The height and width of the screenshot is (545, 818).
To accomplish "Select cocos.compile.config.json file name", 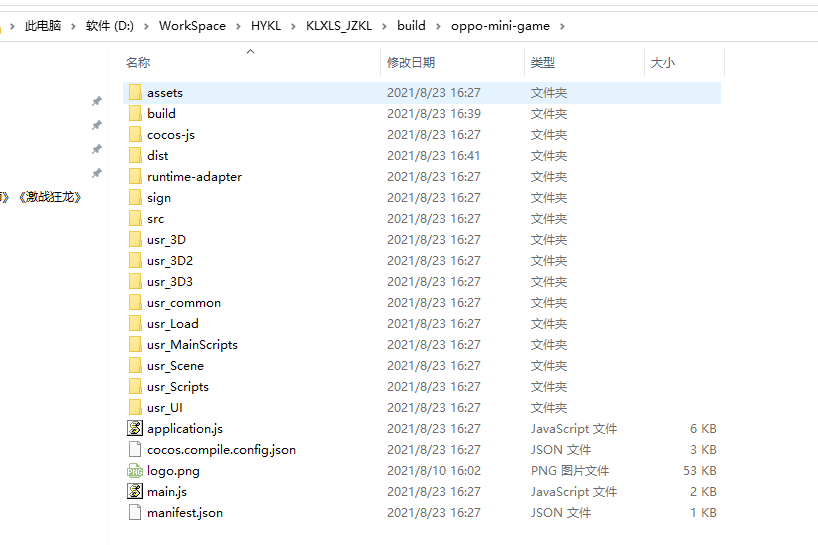I will 221,450.
